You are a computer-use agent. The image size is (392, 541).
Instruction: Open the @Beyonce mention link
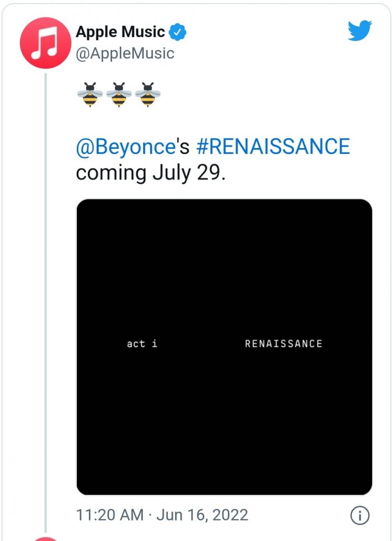[126, 146]
